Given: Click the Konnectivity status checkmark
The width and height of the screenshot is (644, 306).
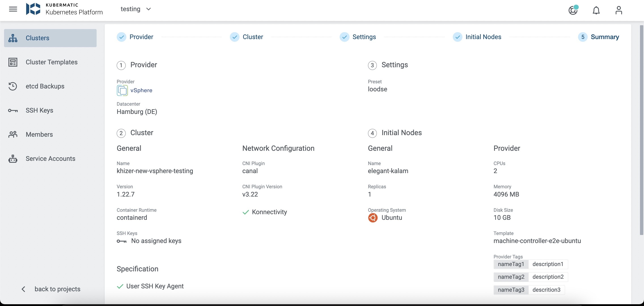Looking at the screenshot, I should (246, 212).
